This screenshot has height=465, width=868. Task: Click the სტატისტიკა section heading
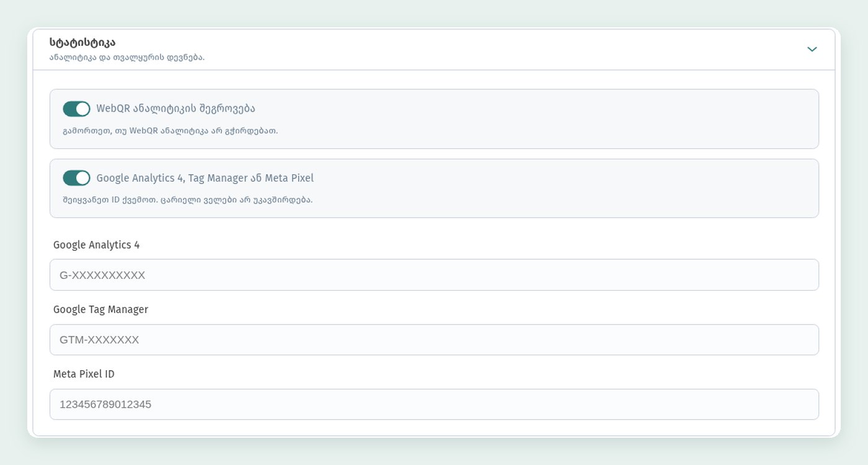pyautogui.click(x=82, y=42)
